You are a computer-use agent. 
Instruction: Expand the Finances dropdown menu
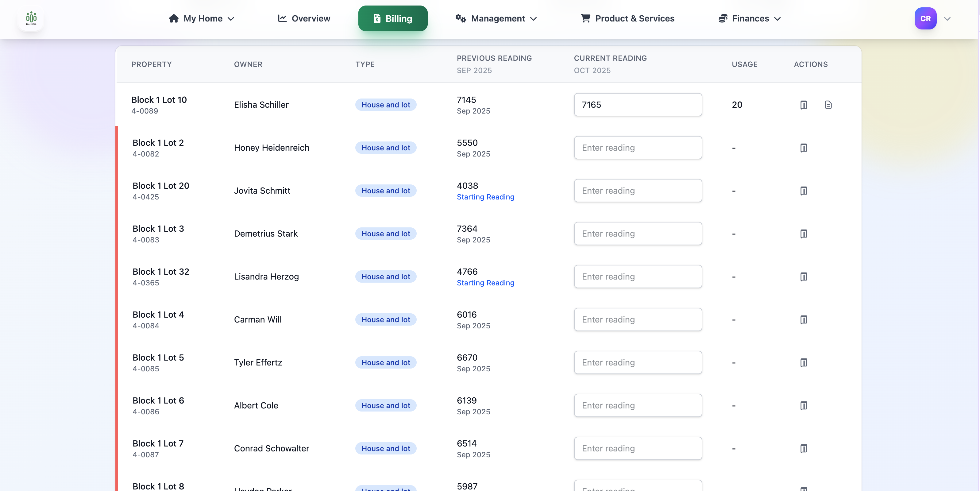click(x=750, y=18)
